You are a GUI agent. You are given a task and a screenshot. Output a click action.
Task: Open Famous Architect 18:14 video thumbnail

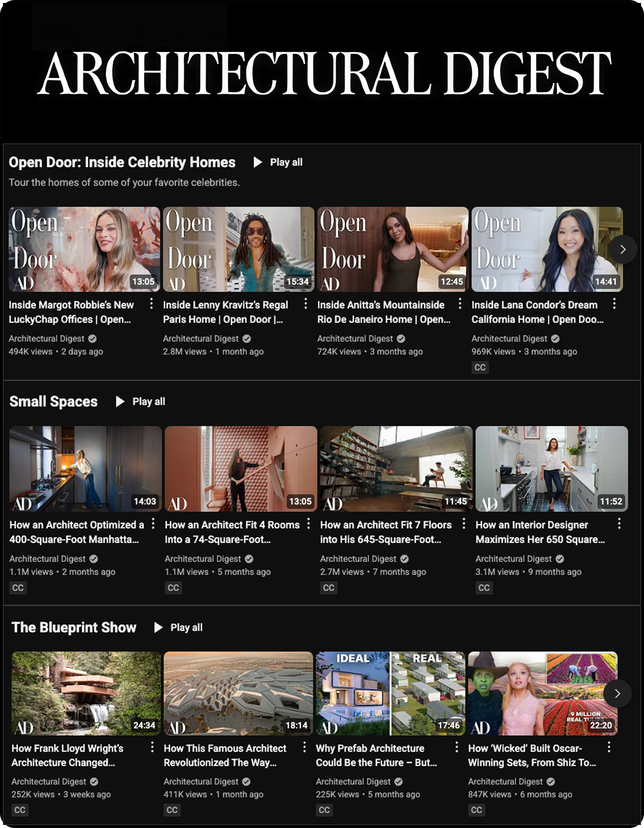(x=238, y=693)
